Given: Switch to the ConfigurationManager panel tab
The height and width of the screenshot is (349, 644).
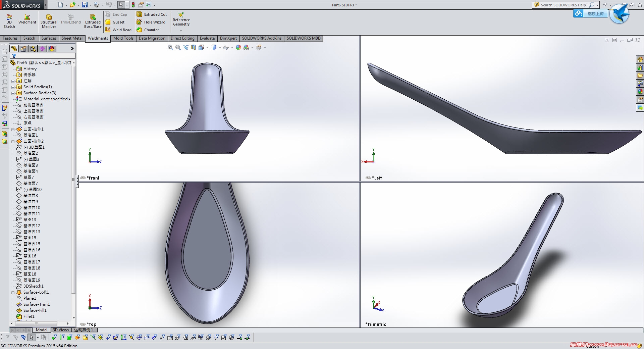Looking at the screenshot, I should 33,49.
